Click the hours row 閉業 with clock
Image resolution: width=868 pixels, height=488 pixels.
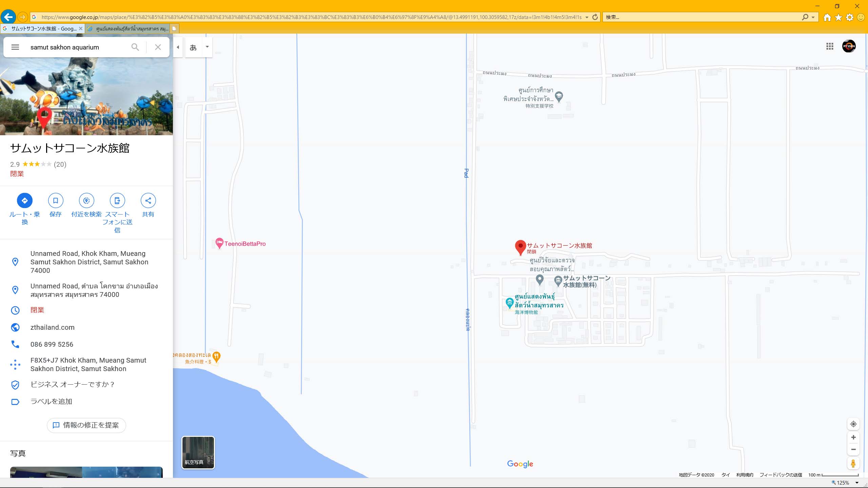pos(86,310)
